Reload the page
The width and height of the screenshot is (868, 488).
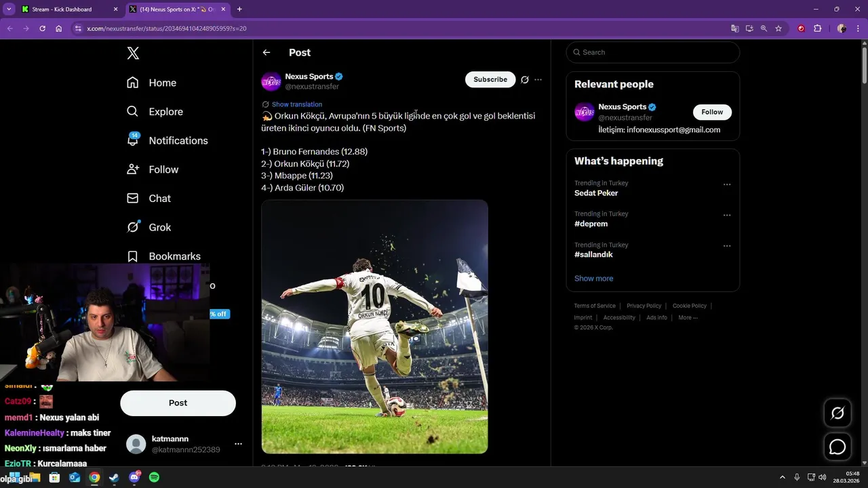[x=42, y=28]
